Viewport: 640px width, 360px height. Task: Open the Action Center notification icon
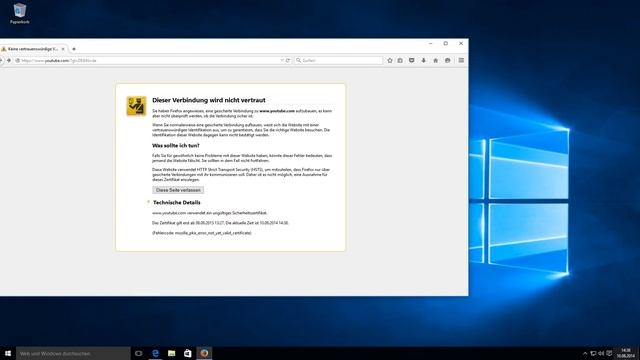click(x=609, y=353)
